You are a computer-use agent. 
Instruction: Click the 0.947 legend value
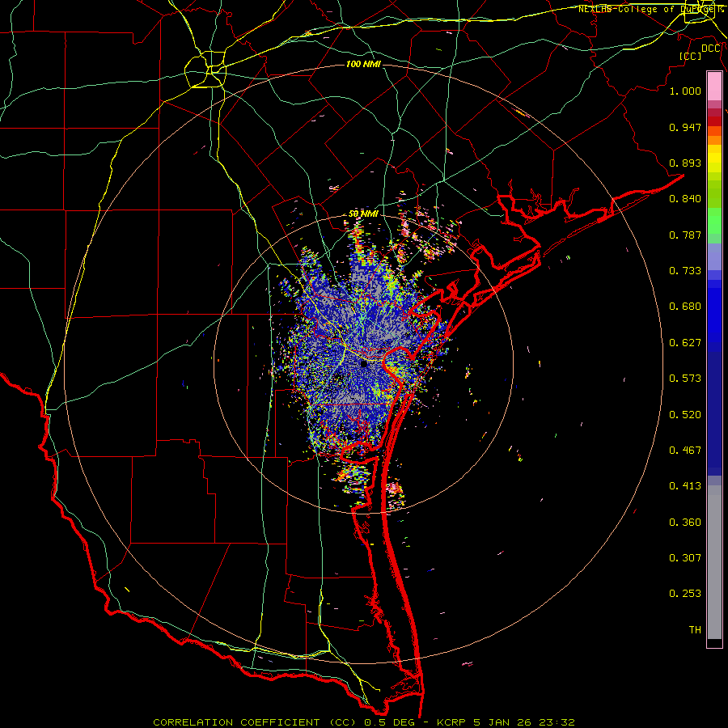[x=685, y=127]
